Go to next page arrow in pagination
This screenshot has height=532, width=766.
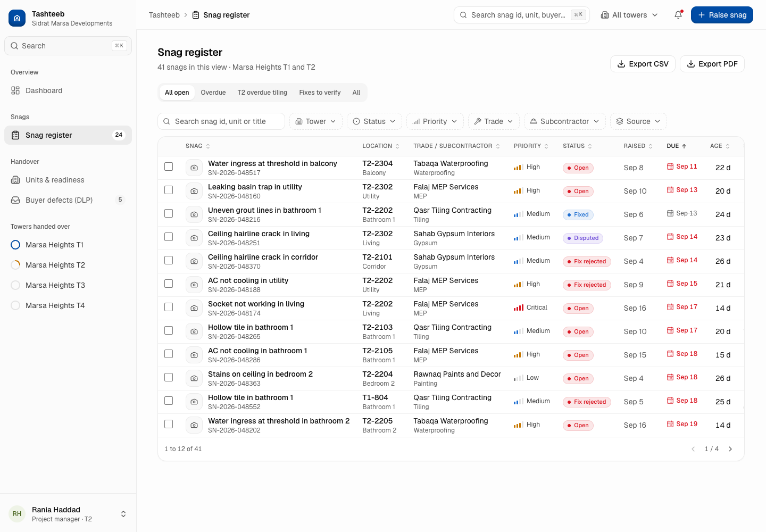730,449
